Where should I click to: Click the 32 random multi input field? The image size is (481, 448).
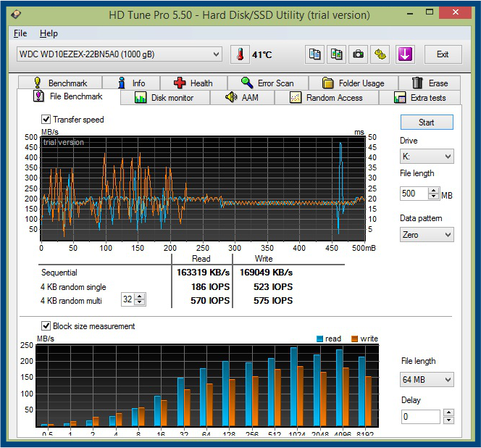coord(128,299)
